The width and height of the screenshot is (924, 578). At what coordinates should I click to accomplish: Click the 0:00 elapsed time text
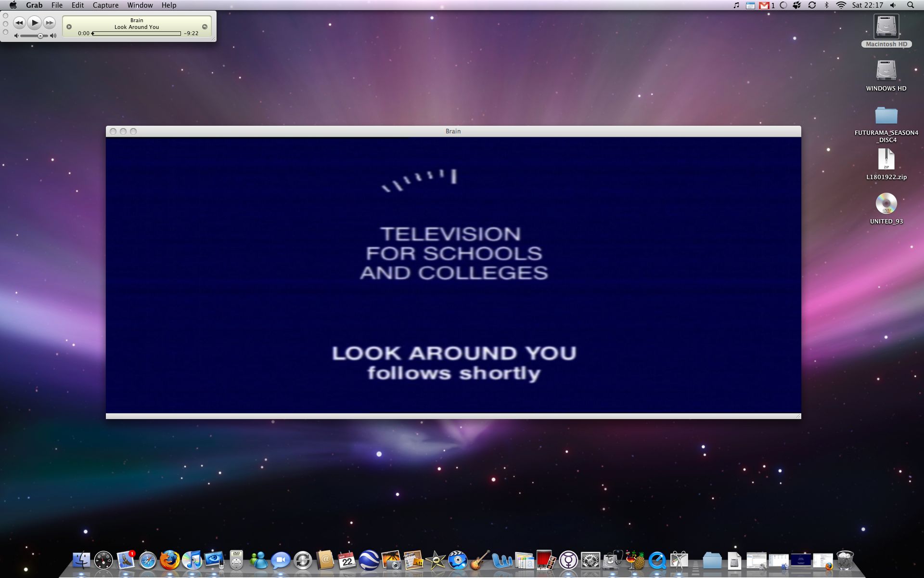[x=84, y=34]
